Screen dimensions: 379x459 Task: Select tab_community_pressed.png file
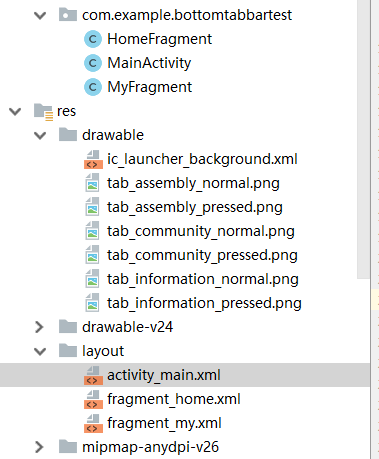pyautogui.click(x=202, y=256)
